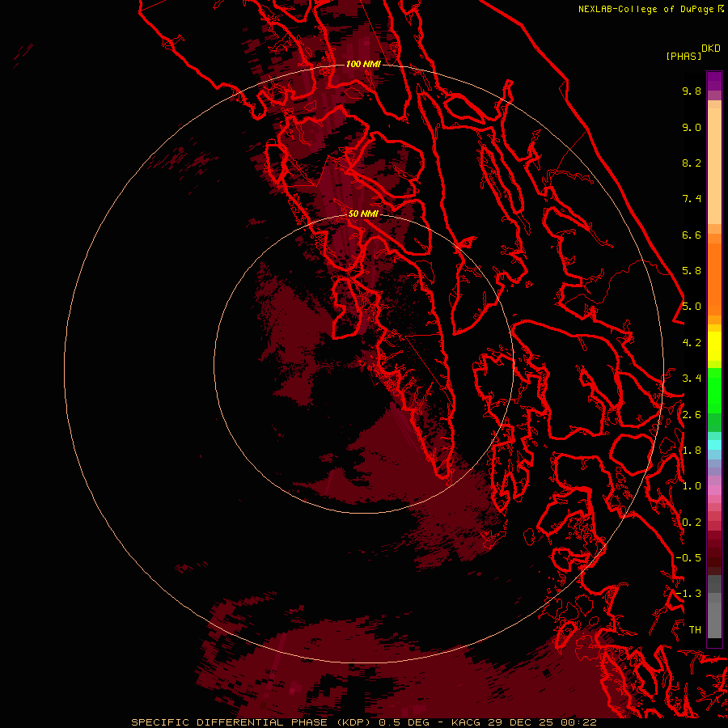Pick the orange color bar segment
This screenshot has width=728, height=728.
(x=714, y=280)
